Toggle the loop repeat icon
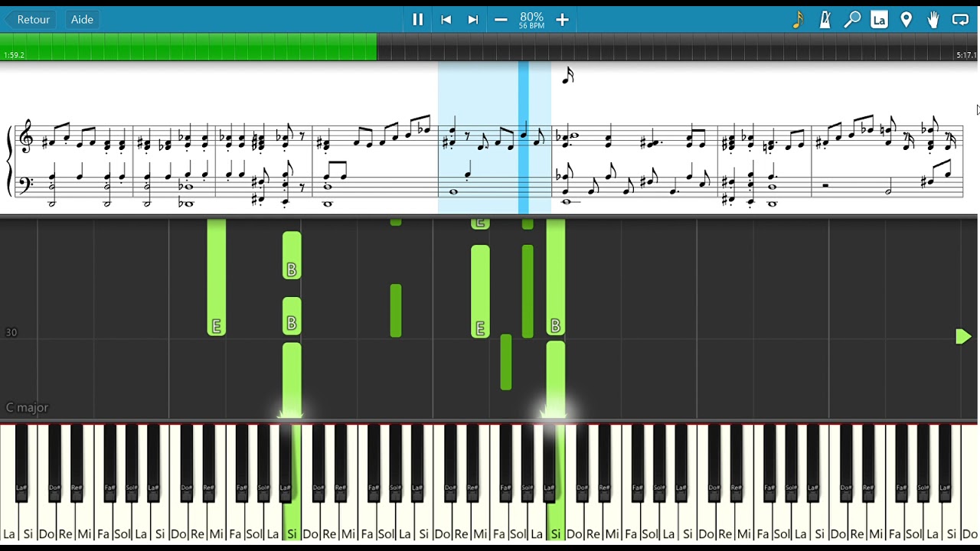 tap(960, 20)
